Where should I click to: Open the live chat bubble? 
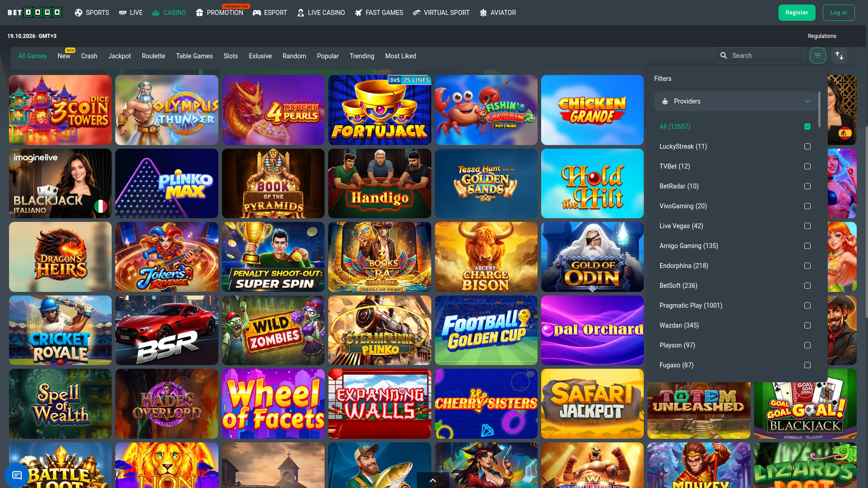point(17,475)
